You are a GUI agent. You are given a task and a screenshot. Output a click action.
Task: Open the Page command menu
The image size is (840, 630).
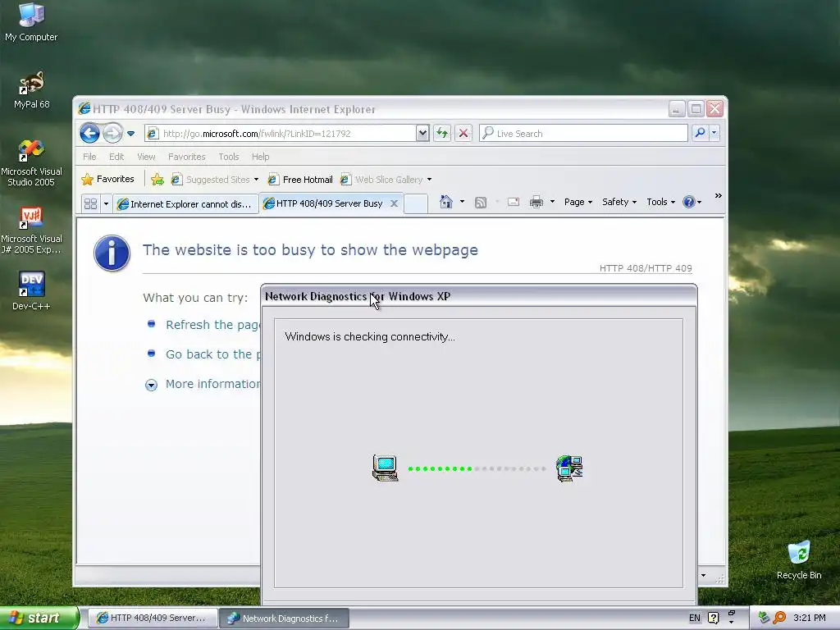(x=578, y=202)
